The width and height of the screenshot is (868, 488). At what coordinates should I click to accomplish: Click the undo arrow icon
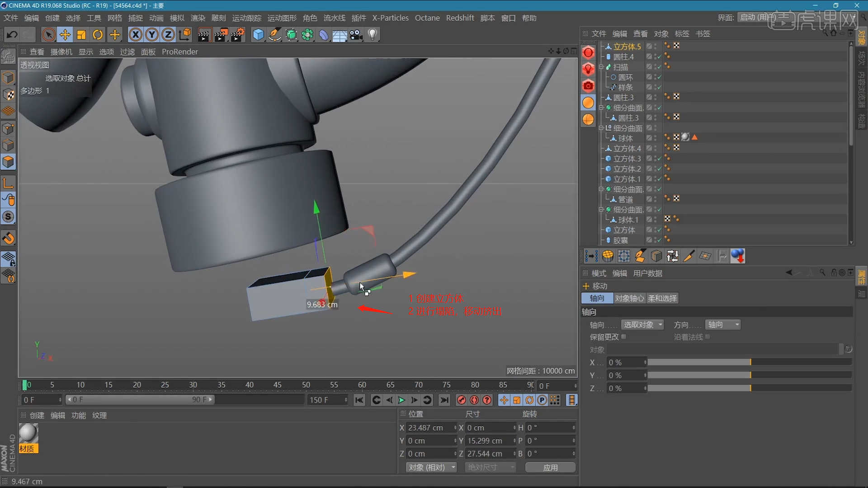point(12,35)
